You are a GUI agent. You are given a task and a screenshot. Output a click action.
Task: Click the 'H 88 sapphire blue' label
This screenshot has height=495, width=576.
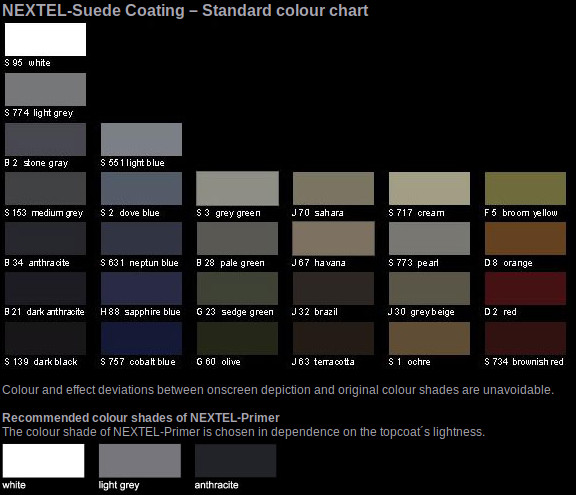140,312
